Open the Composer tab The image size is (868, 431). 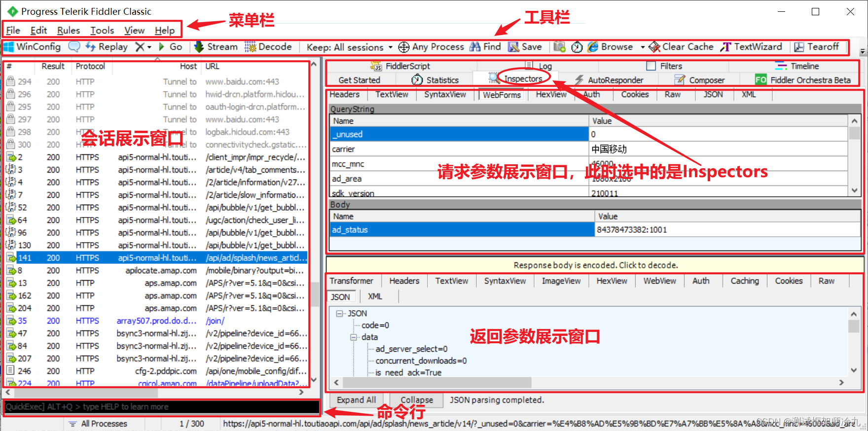coord(700,80)
